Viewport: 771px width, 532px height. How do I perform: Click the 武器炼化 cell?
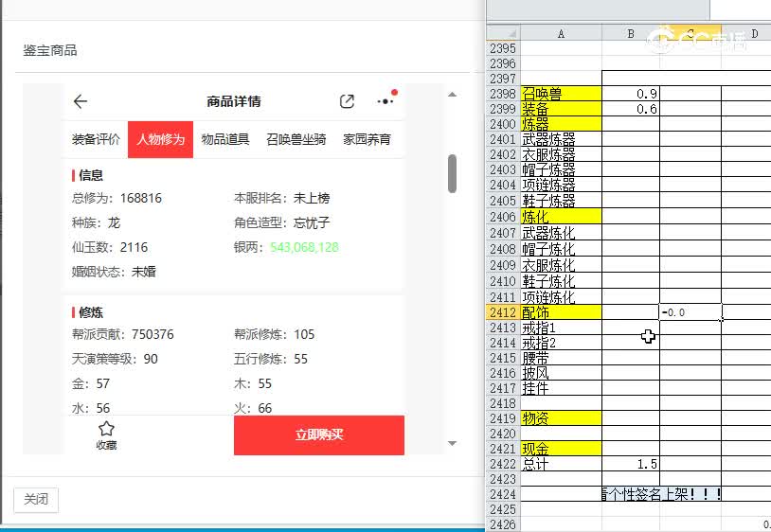pyautogui.click(x=561, y=233)
